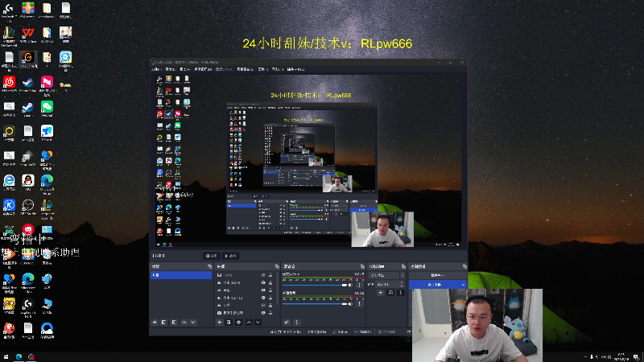Toggle visibility eye of fourth source row
Viewport: 644px width, 362px height.
tap(263, 298)
